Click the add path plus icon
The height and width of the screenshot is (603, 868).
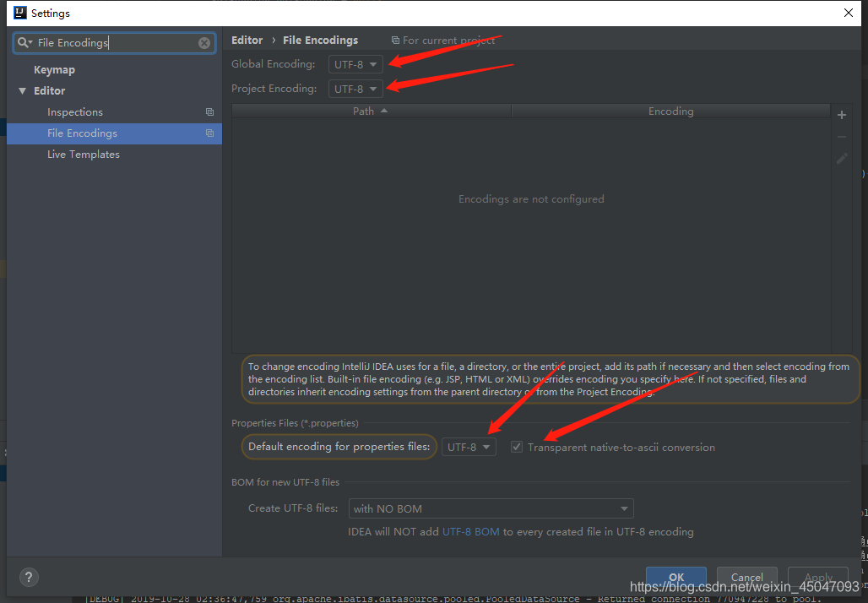click(842, 115)
